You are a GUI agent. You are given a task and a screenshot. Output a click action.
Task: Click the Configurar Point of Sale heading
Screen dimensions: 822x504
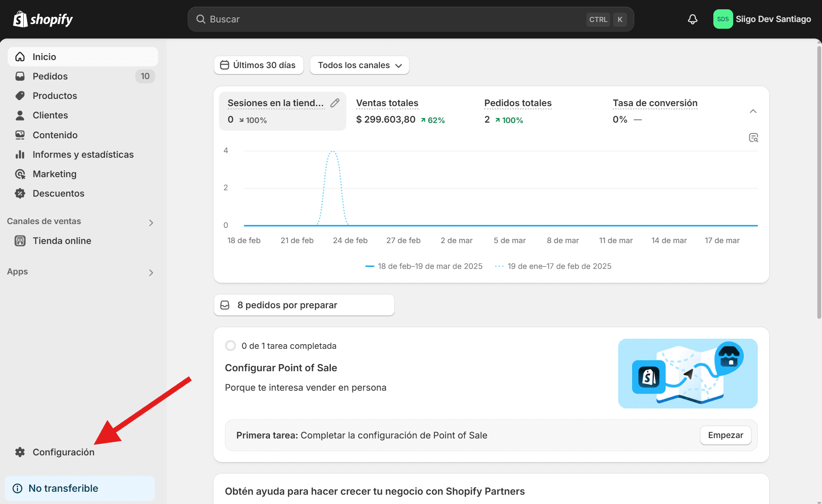pyautogui.click(x=281, y=368)
